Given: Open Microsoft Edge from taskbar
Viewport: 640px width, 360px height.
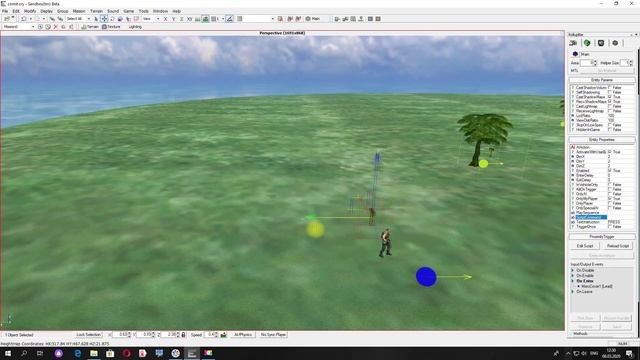Looking at the screenshot, I should pos(78,353).
